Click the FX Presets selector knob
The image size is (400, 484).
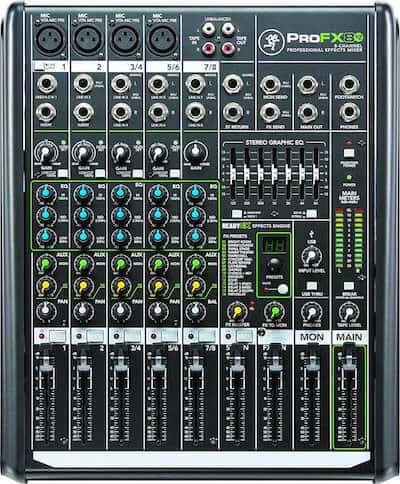coord(275,265)
